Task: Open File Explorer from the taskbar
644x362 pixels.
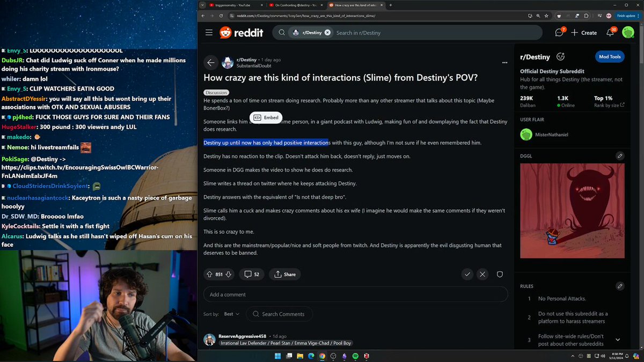Action: (300, 356)
